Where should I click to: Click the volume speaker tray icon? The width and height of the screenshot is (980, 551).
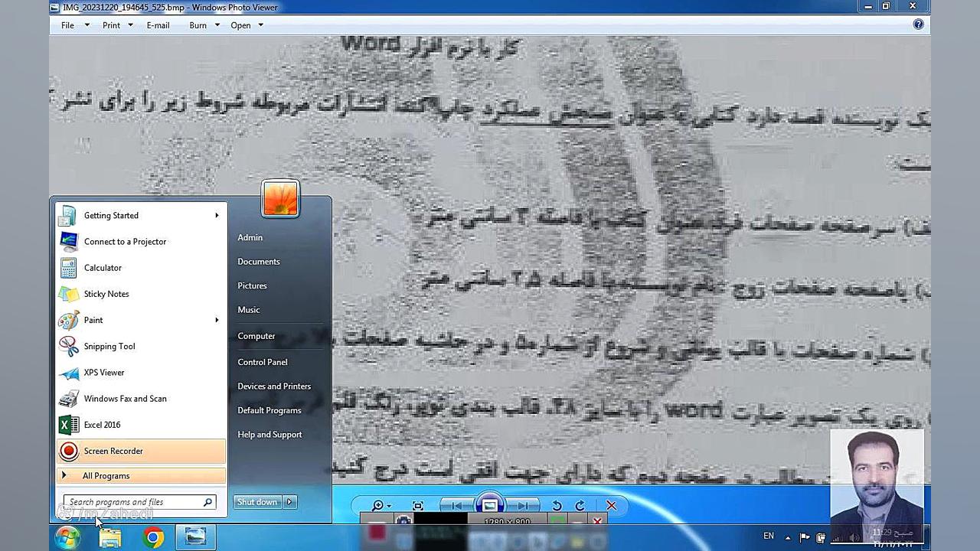point(856,537)
